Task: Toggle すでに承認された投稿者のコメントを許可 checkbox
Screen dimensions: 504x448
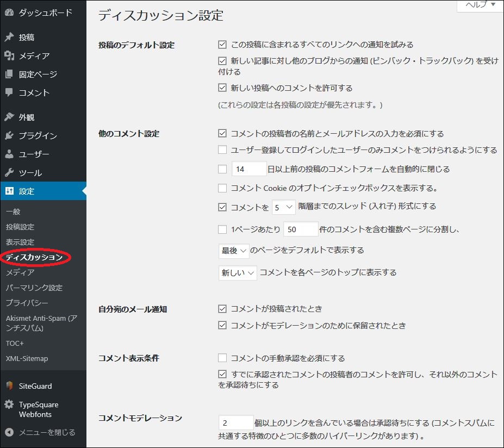Action: (x=222, y=374)
